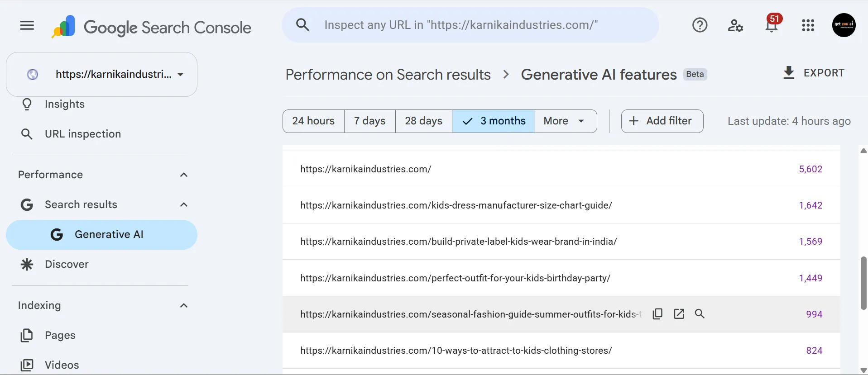Viewport: 868px width, 375px height.
Task: Open user and settings management icon
Action: tap(735, 25)
